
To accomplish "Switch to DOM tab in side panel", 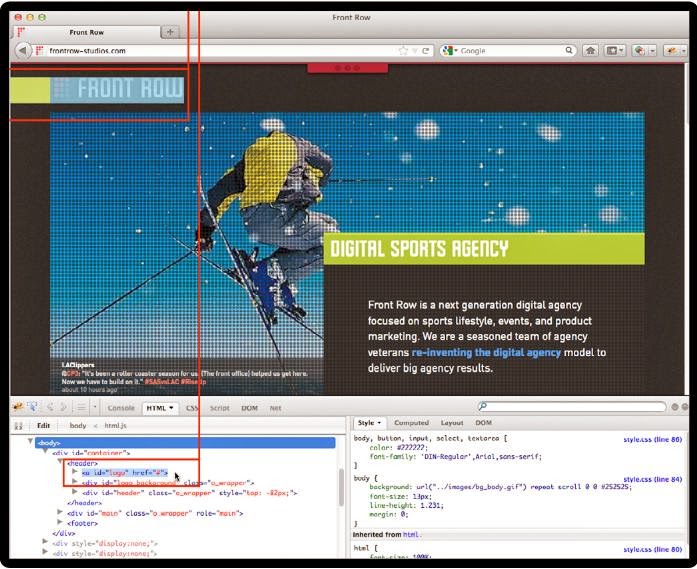I will click(x=483, y=423).
